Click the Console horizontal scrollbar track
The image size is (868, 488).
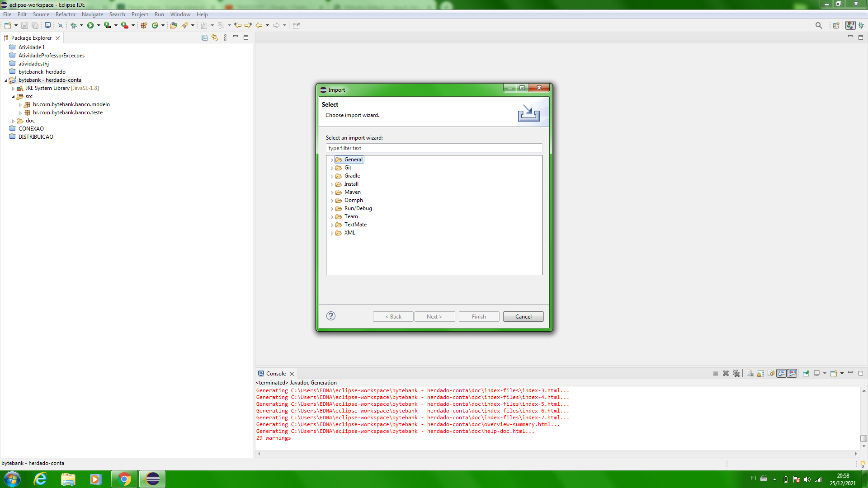[557, 453]
